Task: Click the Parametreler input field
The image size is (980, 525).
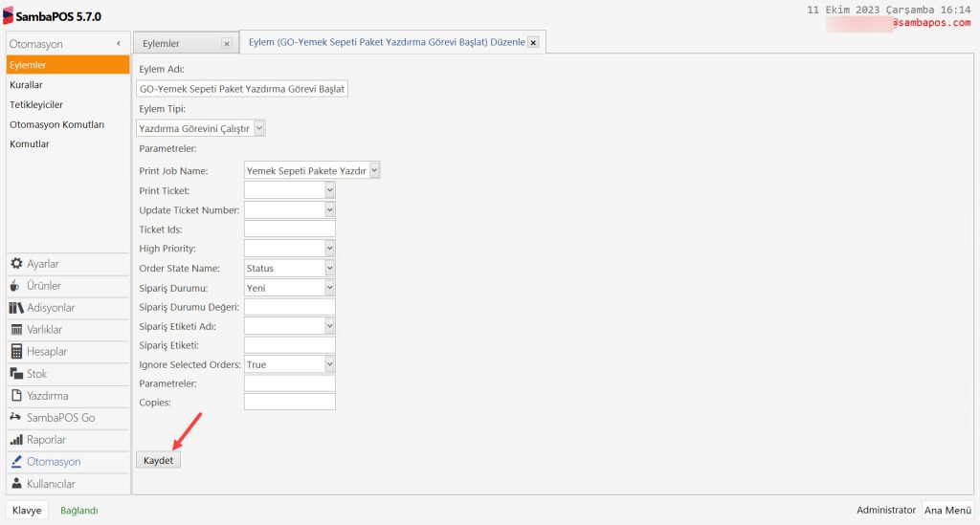Action: (x=289, y=383)
